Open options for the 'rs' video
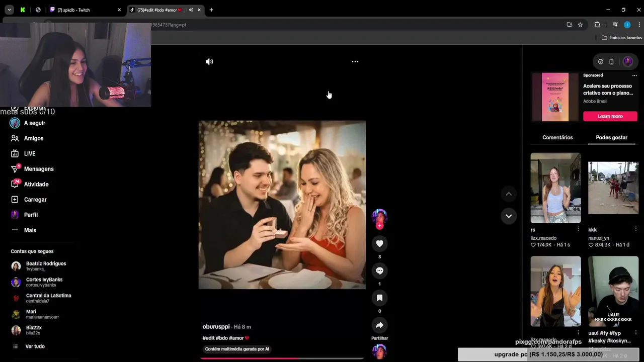Image resolution: width=644 pixels, height=362 pixels. (578, 229)
